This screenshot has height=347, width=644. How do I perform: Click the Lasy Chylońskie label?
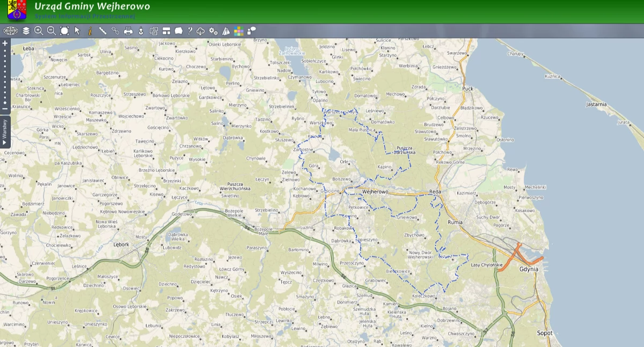click(486, 265)
